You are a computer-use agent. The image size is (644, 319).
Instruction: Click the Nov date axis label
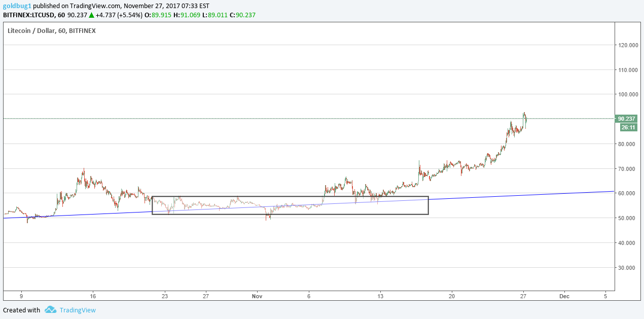[257, 296]
